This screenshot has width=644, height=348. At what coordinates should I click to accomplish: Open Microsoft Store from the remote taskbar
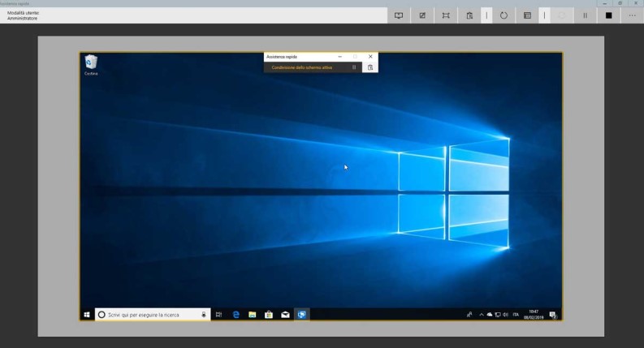pos(269,315)
